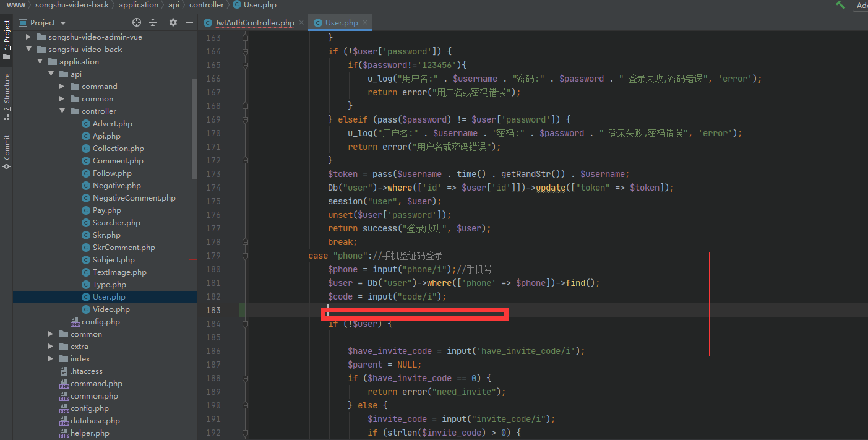Click the PHP file icon of config.php under api
The image size is (868, 440).
[x=75, y=322]
